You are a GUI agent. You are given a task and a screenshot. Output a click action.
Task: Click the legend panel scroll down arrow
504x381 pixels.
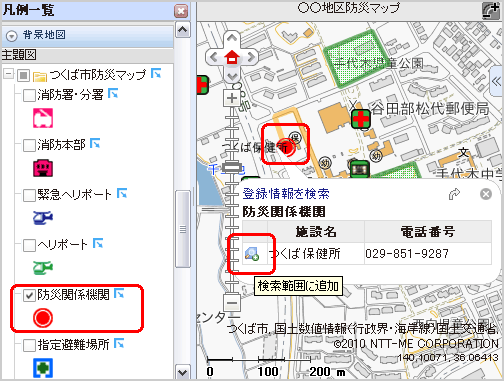(x=183, y=372)
